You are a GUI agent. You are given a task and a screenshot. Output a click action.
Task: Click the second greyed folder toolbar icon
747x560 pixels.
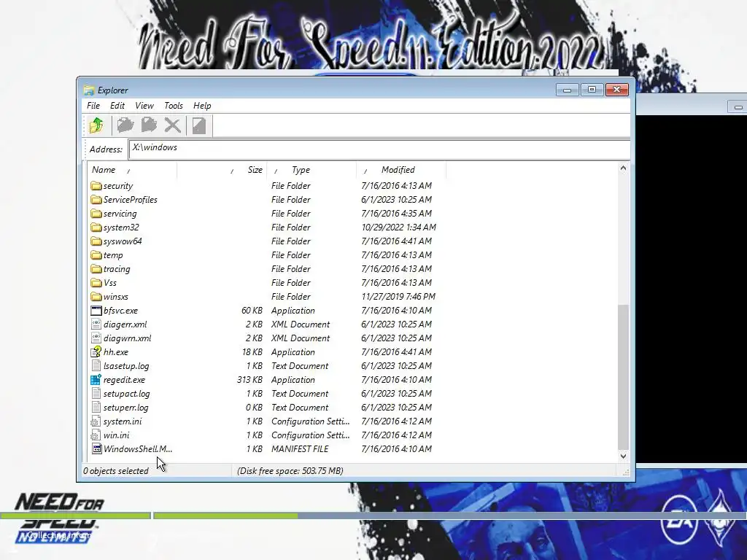tap(149, 125)
